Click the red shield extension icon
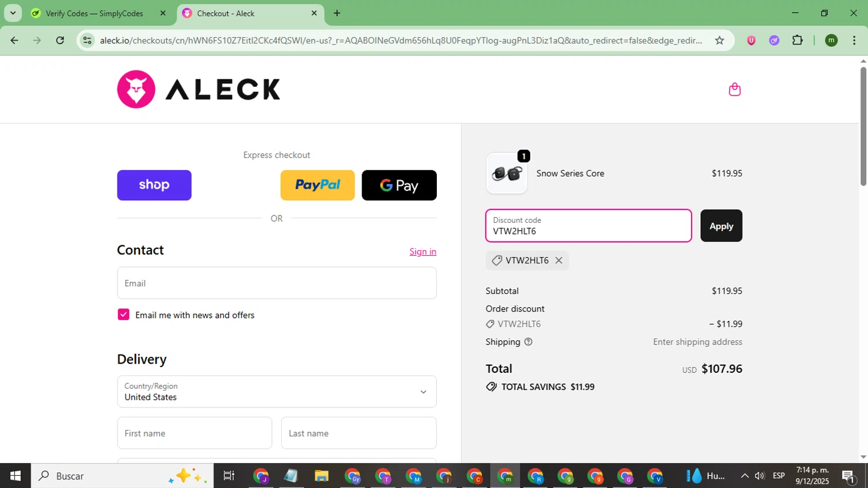The height and width of the screenshot is (488, 868). click(751, 41)
